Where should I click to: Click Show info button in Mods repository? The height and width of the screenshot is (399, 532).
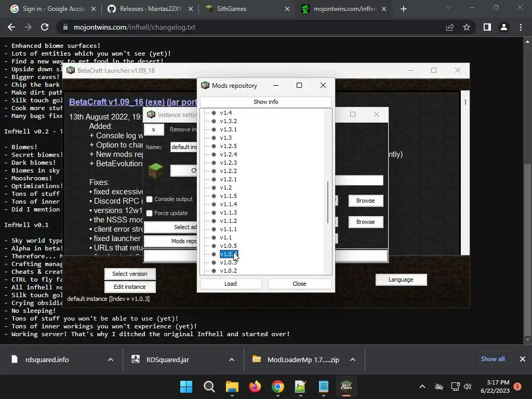coord(265,102)
